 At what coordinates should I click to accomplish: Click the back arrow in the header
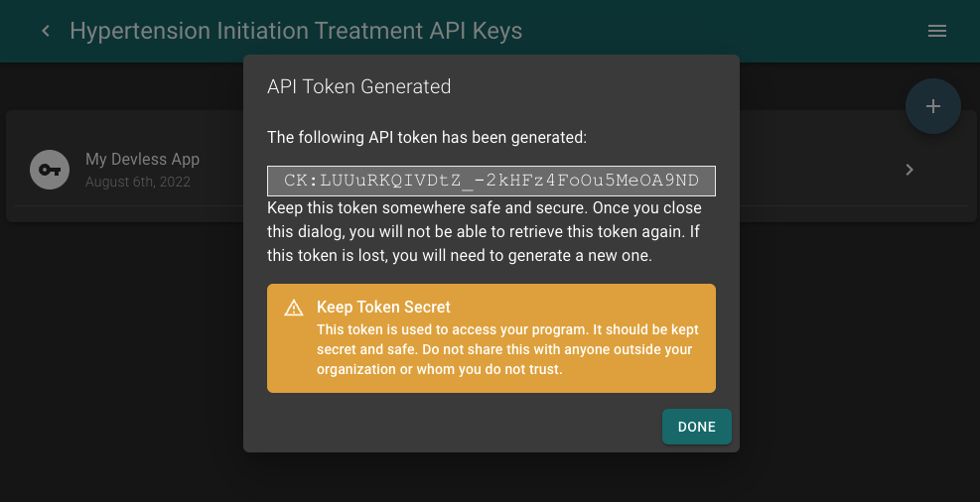45,31
